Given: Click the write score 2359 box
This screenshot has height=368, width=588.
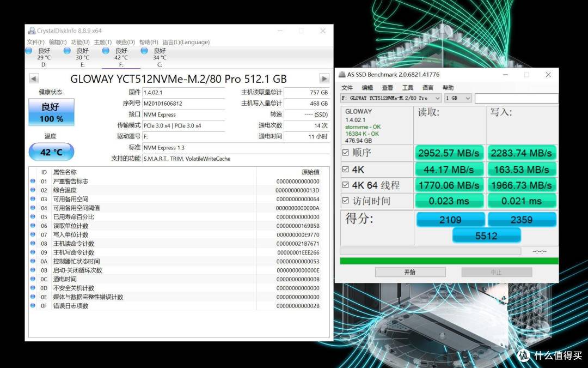Looking at the screenshot, I should pos(522,220).
